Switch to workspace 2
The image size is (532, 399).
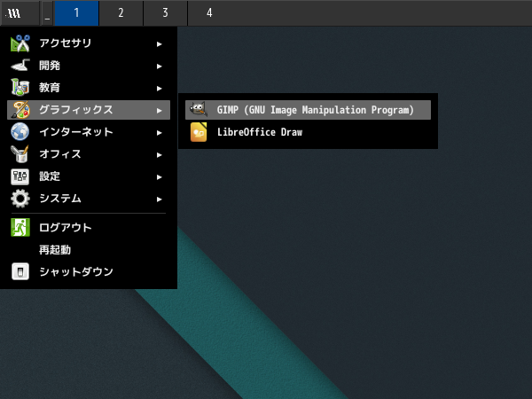(121, 13)
